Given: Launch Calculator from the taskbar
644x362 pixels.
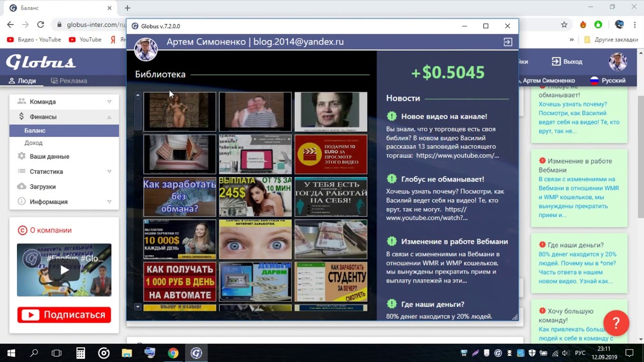Looking at the screenshot, I should click(80, 353).
